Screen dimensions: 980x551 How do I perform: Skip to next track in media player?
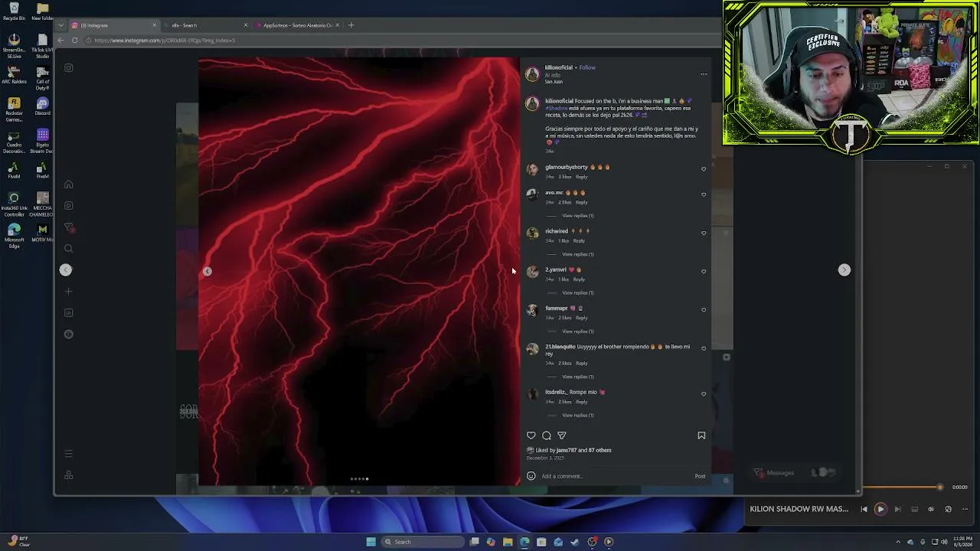[897, 509]
